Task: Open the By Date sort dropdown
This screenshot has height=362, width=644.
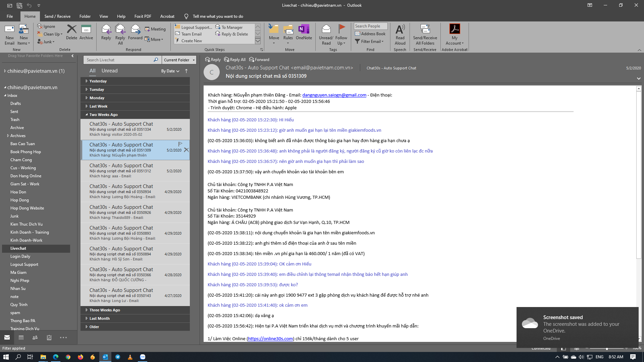Action: click(x=170, y=71)
